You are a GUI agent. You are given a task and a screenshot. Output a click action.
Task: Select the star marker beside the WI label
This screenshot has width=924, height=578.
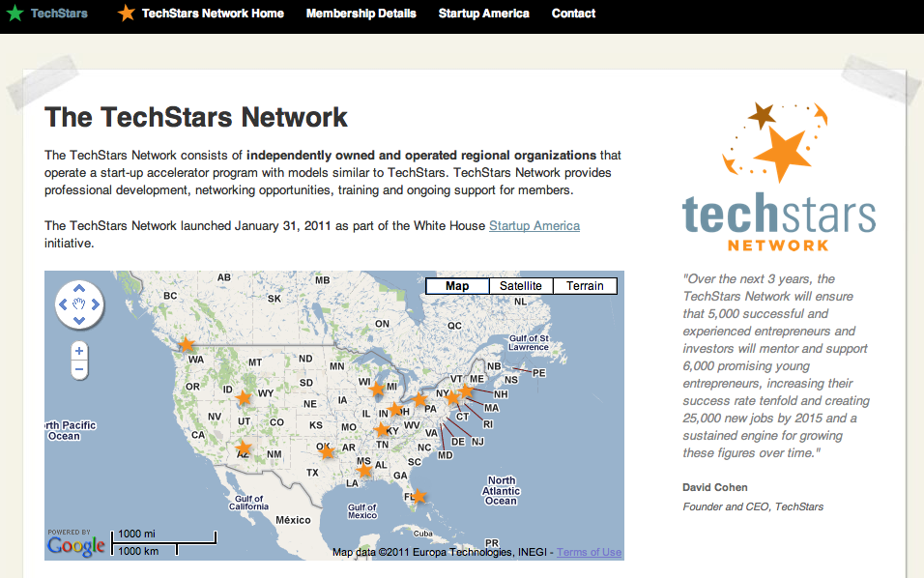377,389
